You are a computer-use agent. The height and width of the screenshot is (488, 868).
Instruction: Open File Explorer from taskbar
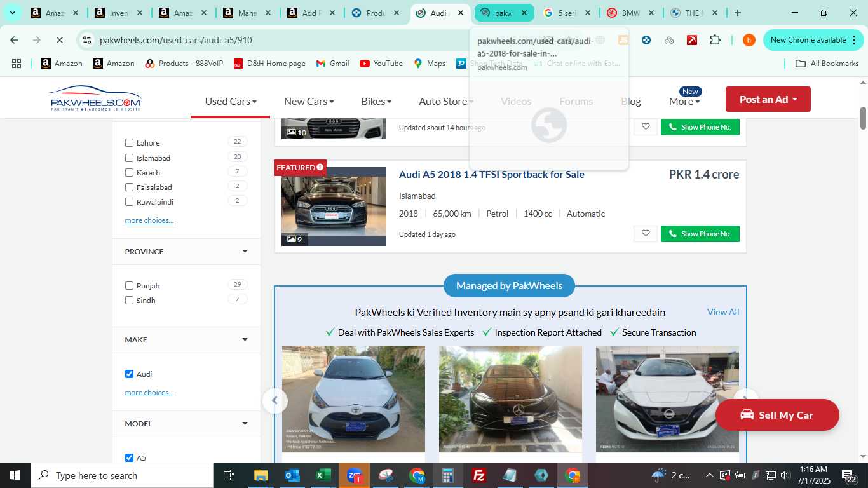click(261, 475)
